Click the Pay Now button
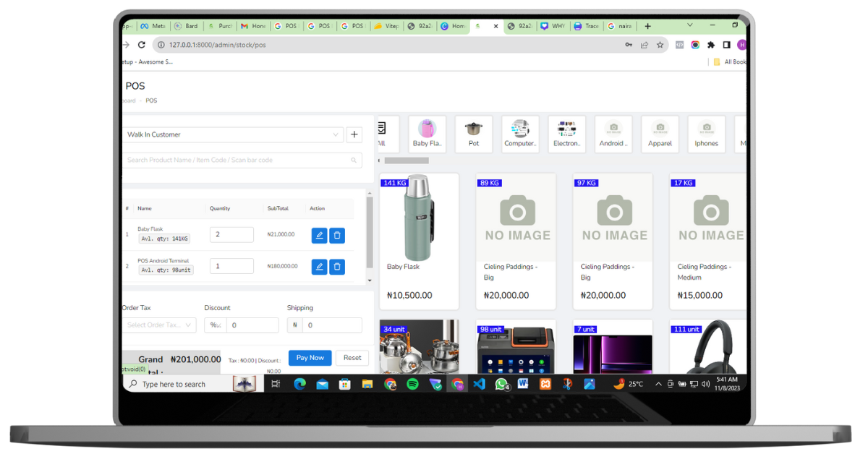868x454 pixels. click(x=310, y=357)
